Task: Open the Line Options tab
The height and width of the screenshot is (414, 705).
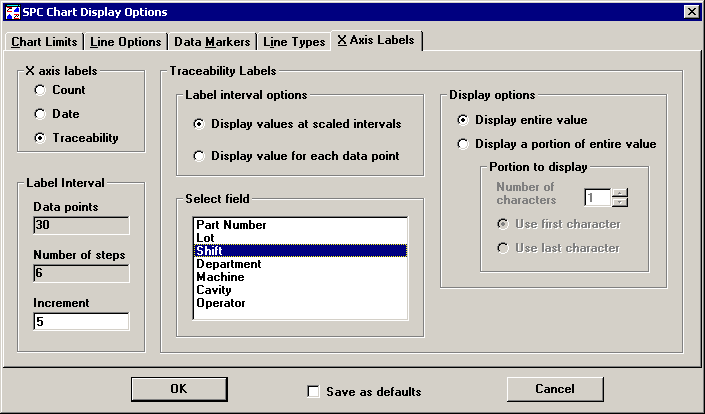Action: pos(125,42)
